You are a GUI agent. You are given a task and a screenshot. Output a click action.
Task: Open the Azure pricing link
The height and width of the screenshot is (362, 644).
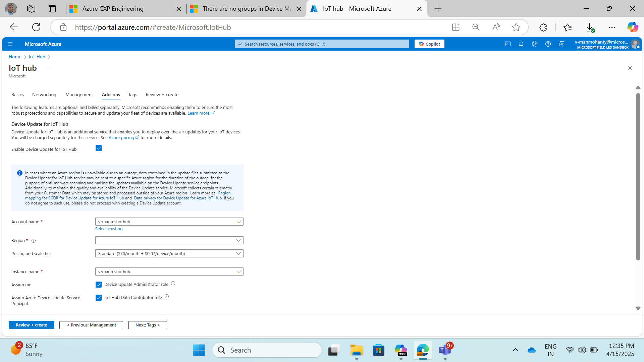124,138
